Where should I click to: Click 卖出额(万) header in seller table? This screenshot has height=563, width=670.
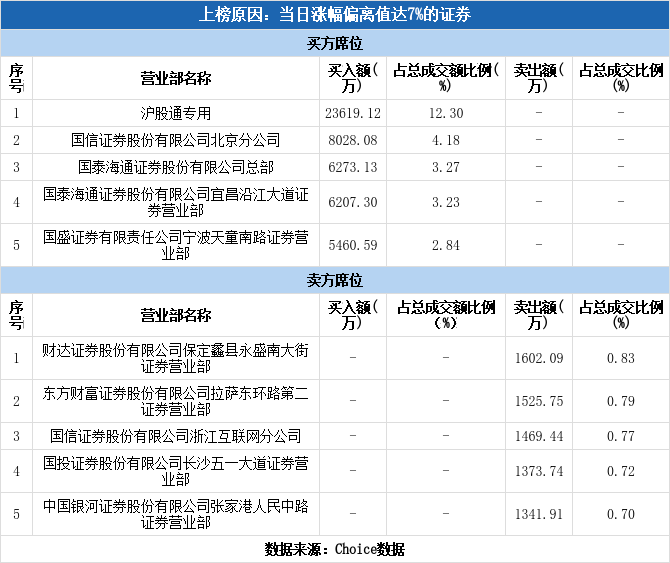pyautogui.click(x=539, y=315)
